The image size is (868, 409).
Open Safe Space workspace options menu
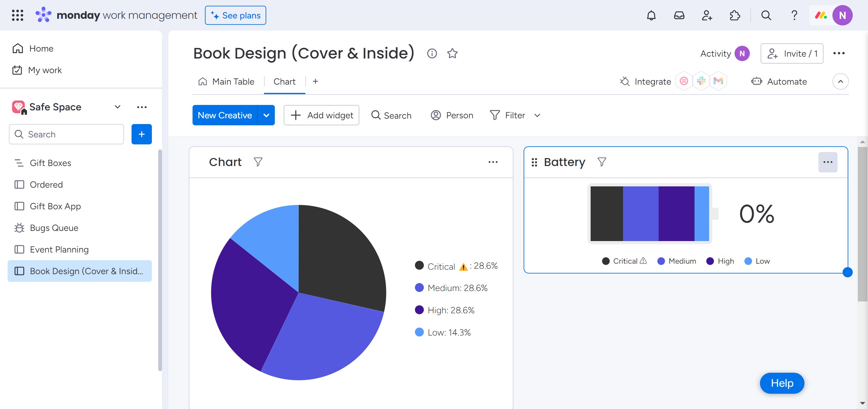pos(142,107)
